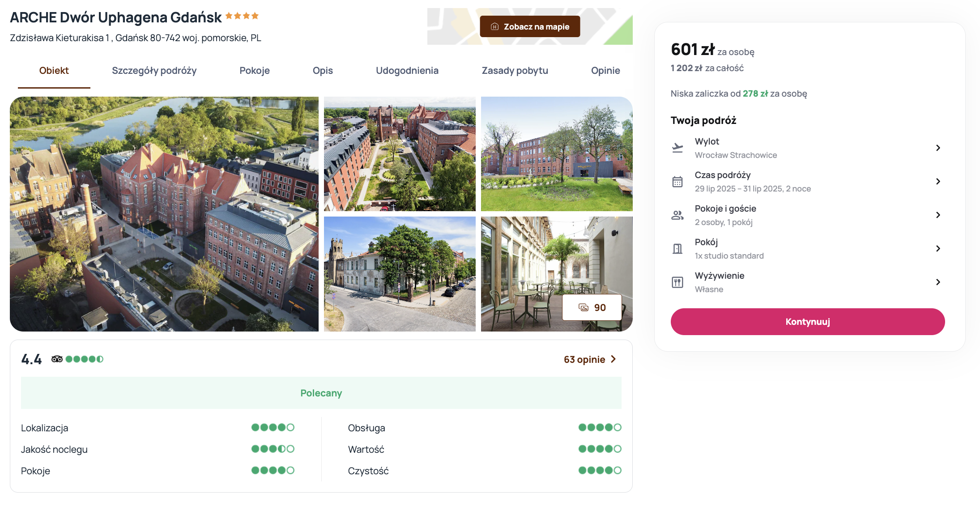This screenshot has height=519, width=980.
Task: Select the Opinie tab
Action: pos(605,71)
